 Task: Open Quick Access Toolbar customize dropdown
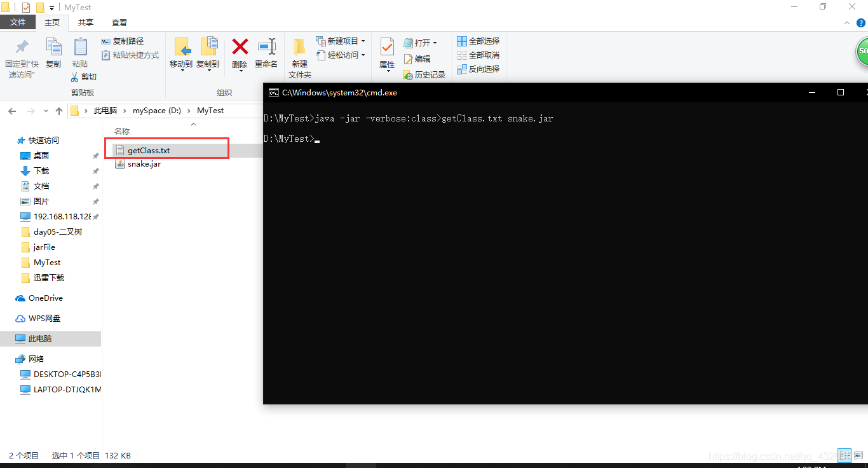click(51, 8)
